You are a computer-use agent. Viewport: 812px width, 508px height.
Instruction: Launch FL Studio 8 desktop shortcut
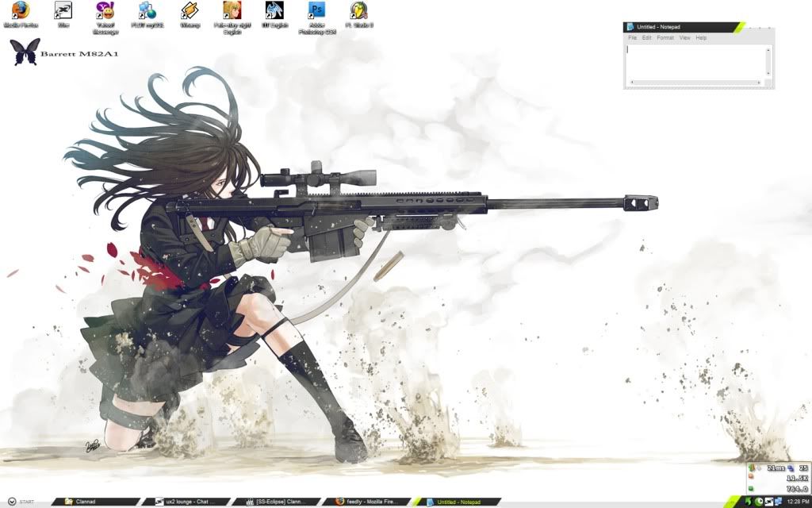point(359,14)
